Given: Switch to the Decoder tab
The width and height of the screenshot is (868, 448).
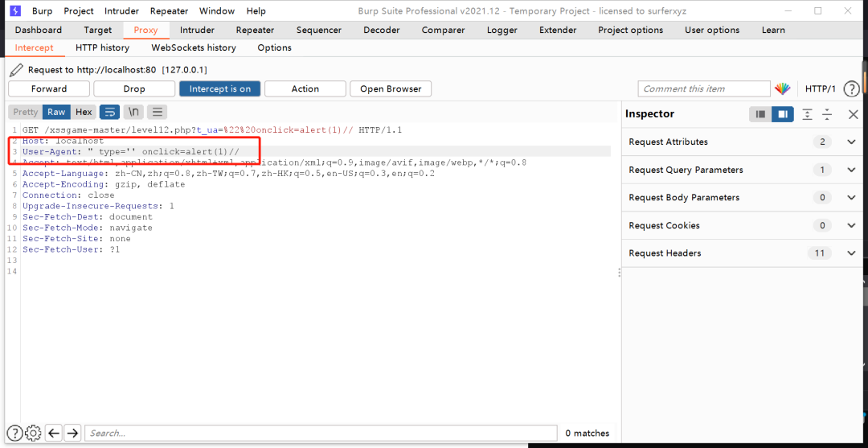Looking at the screenshot, I should point(382,31).
